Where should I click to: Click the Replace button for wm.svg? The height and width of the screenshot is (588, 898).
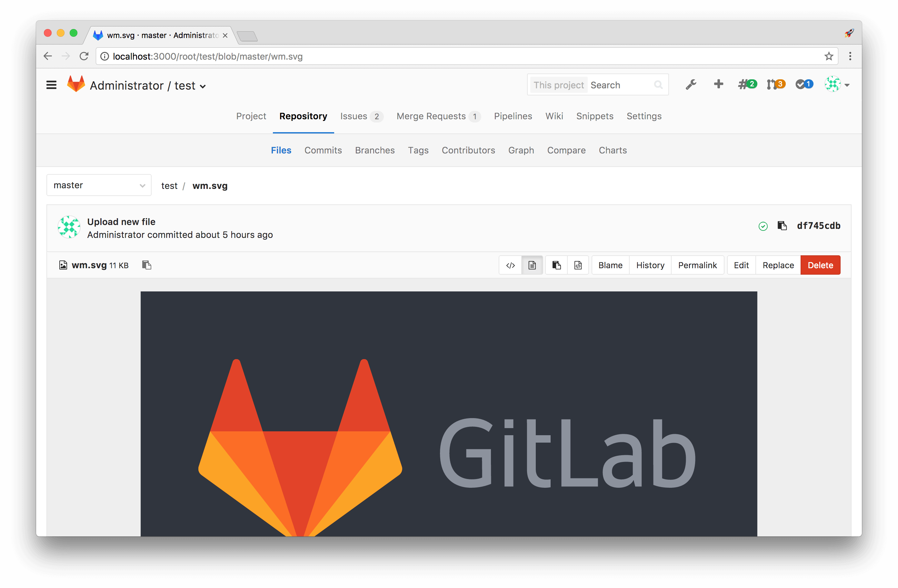point(778,265)
